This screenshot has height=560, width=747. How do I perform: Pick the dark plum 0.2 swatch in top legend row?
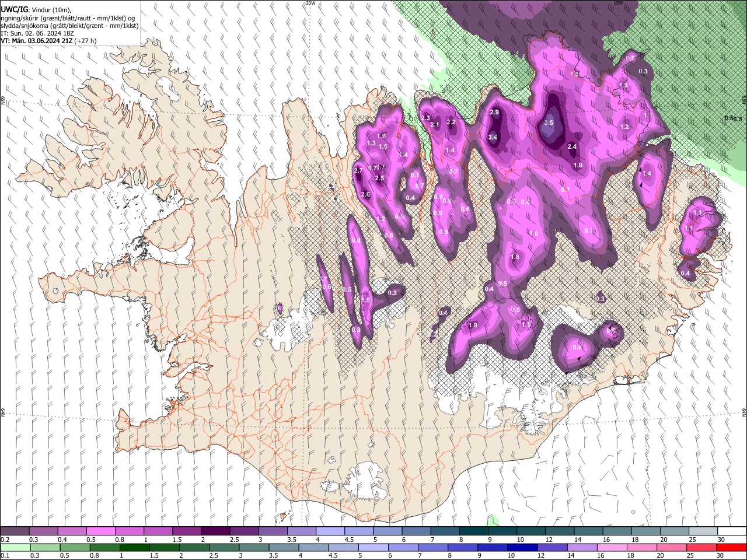tap(15, 531)
